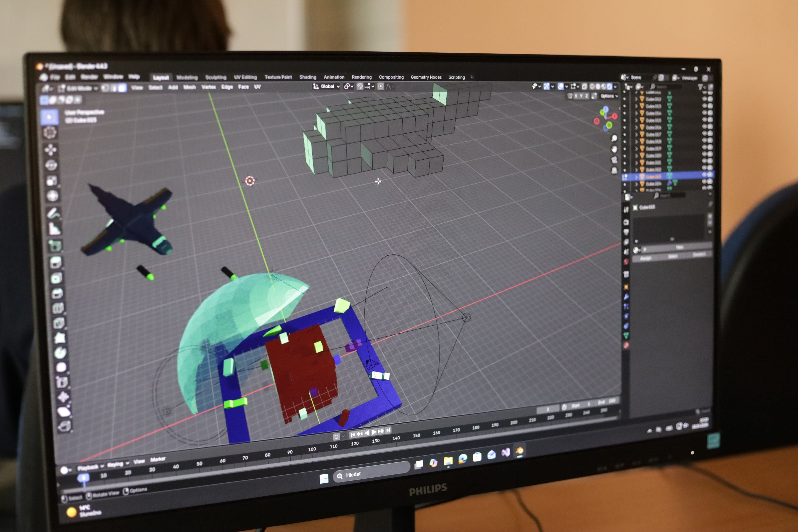Screen dimensions: 798x532
Task: Jump to the last frame
Action: [x=388, y=430]
